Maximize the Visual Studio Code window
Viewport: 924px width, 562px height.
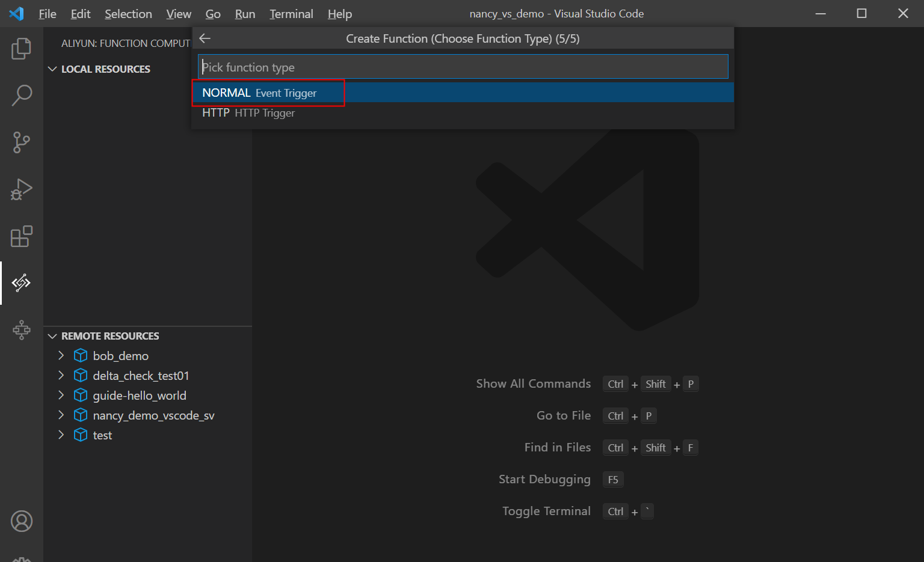coord(861,13)
